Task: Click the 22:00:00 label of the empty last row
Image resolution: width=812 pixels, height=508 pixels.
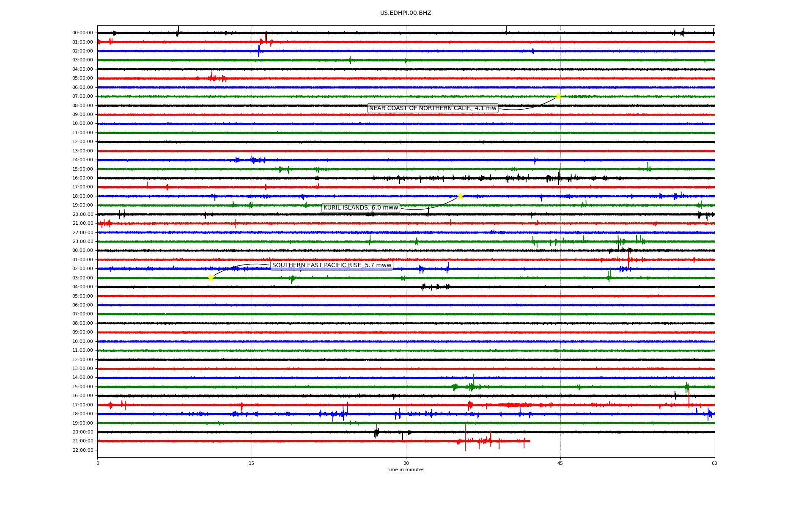Action: 82,450
